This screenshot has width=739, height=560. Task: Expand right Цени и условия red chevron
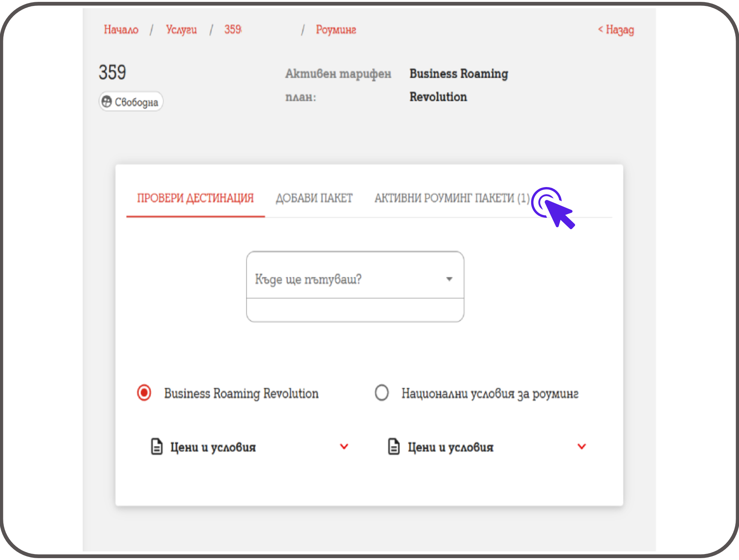[x=581, y=447]
